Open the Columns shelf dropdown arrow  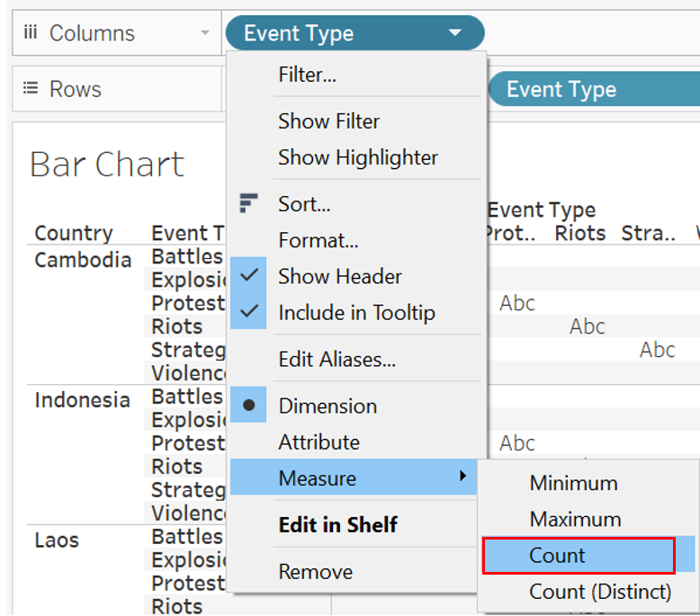click(205, 33)
